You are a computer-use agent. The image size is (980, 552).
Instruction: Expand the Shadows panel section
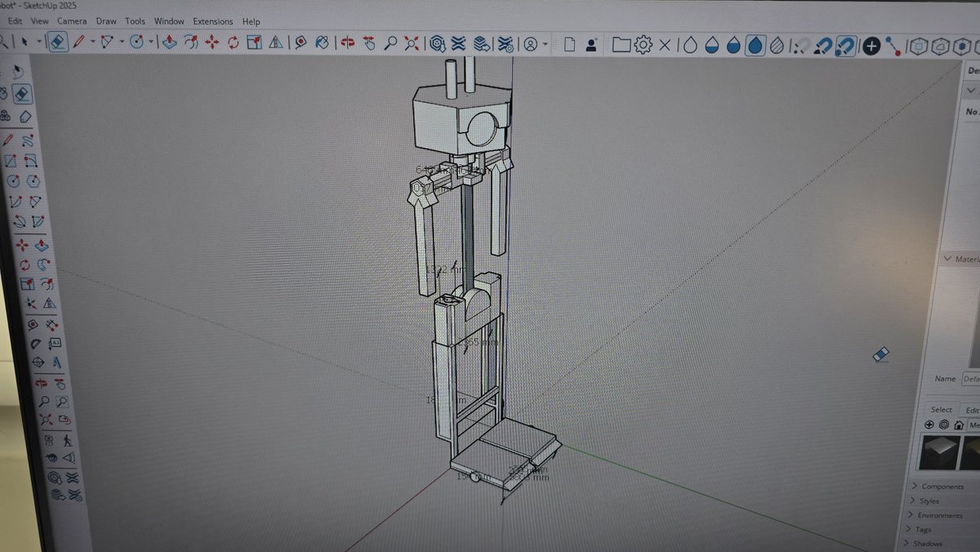pos(927,543)
